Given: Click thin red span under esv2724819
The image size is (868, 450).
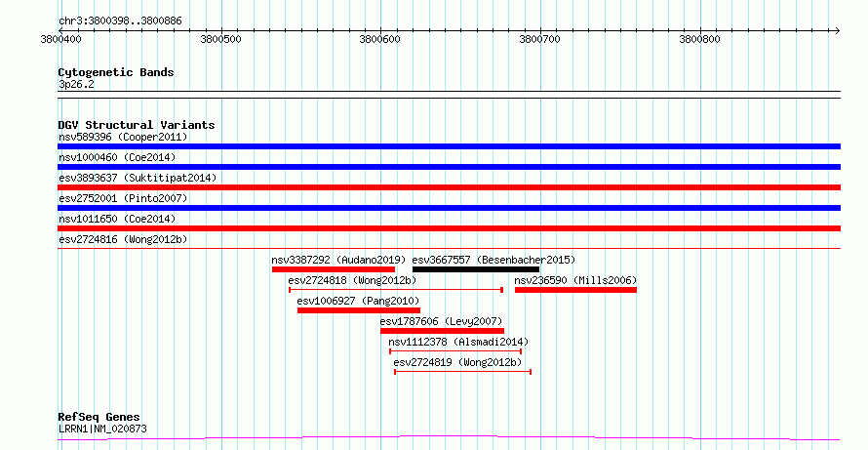Looking at the screenshot, I should pos(463,371).
